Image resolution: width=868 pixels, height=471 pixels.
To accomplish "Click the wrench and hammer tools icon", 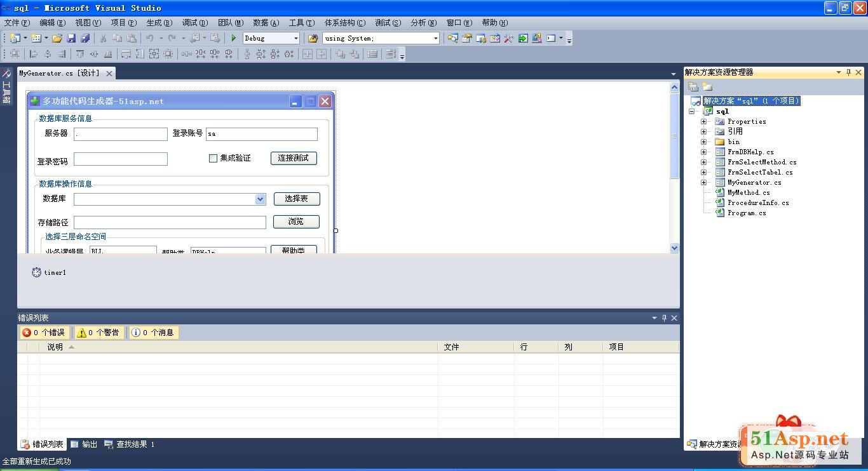I will tap(508, 38).
